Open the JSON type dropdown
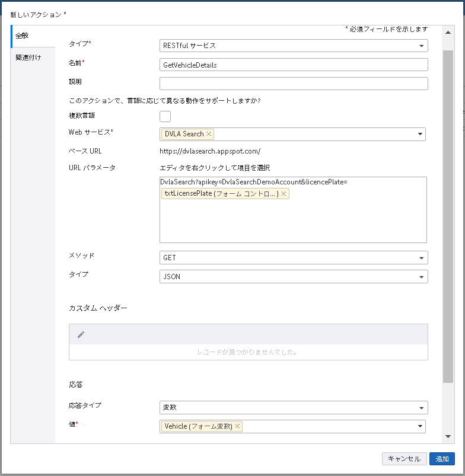The height and width of the screenshot is (476, 465). click(x=421, y=276)
